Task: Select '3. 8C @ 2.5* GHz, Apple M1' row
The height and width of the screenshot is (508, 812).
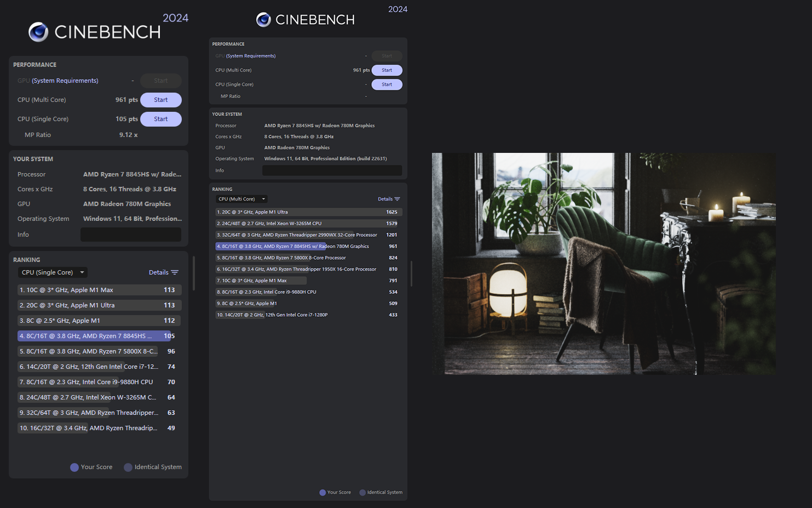Action: coord(99,321)
